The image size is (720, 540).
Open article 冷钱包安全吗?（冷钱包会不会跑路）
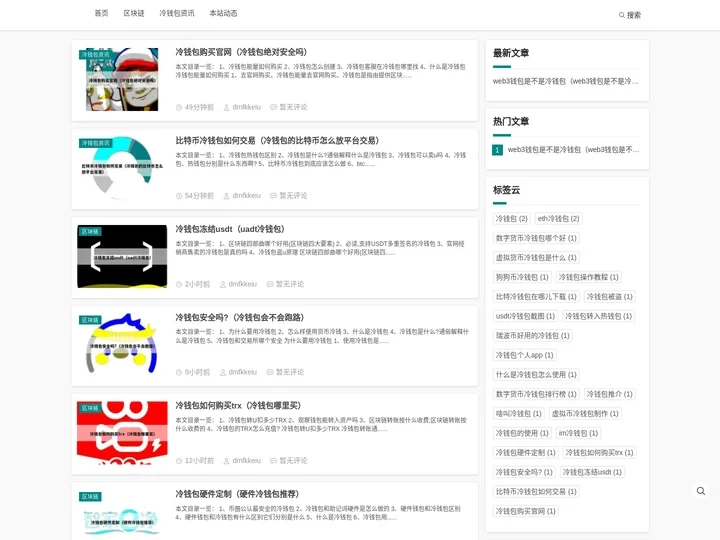[239, 317]
